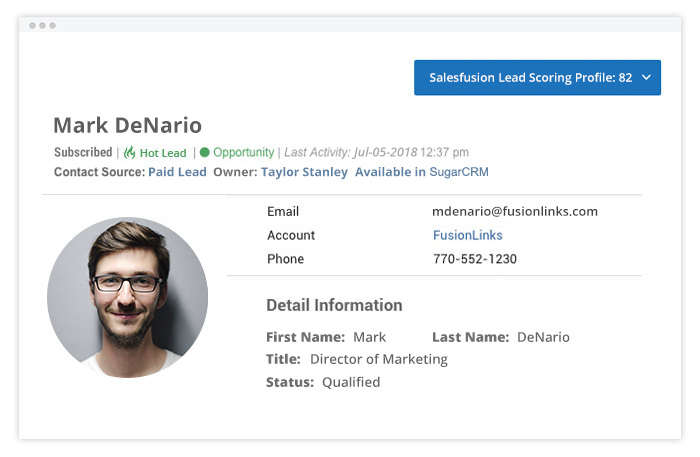Click the Hot Lead flame icon
The image size is (700, 457).
pos(129,153)
